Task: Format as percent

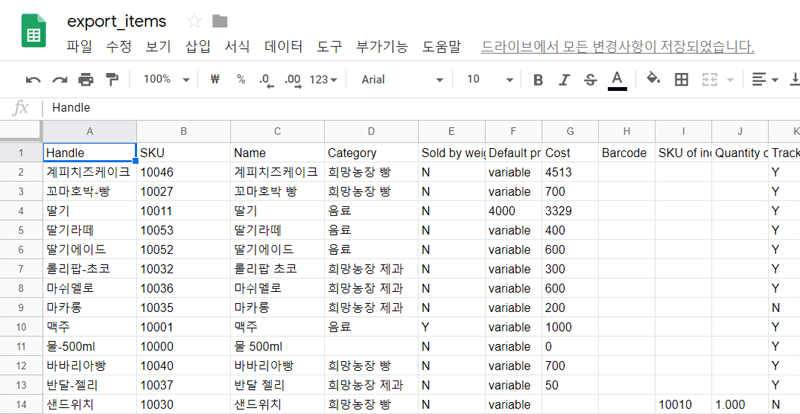Action: tap(241, 80)
